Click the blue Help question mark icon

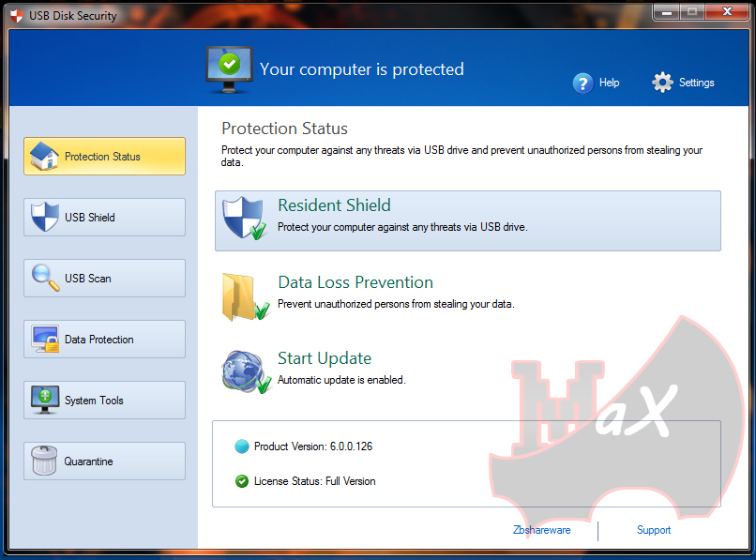[x=582, y=83]
